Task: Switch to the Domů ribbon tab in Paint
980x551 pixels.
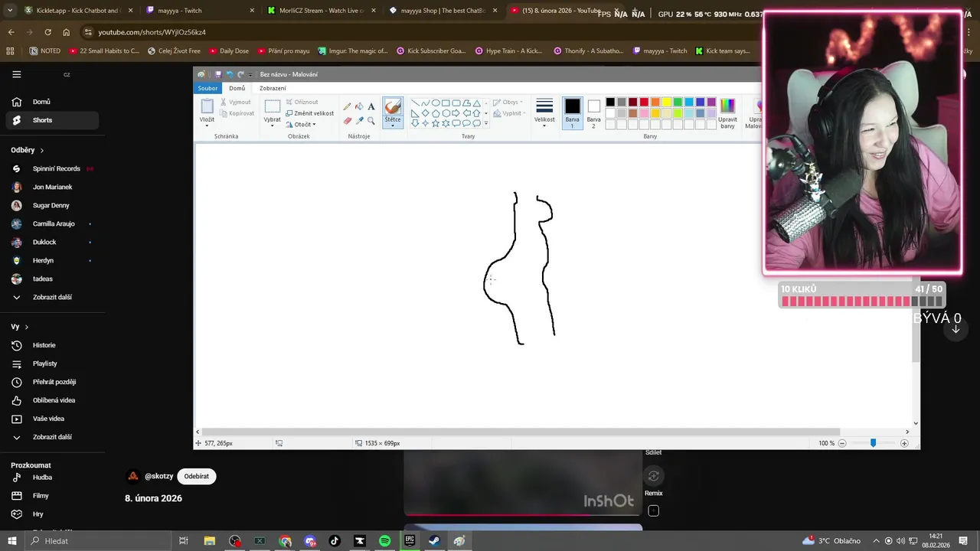Action: tap(237, 88)
